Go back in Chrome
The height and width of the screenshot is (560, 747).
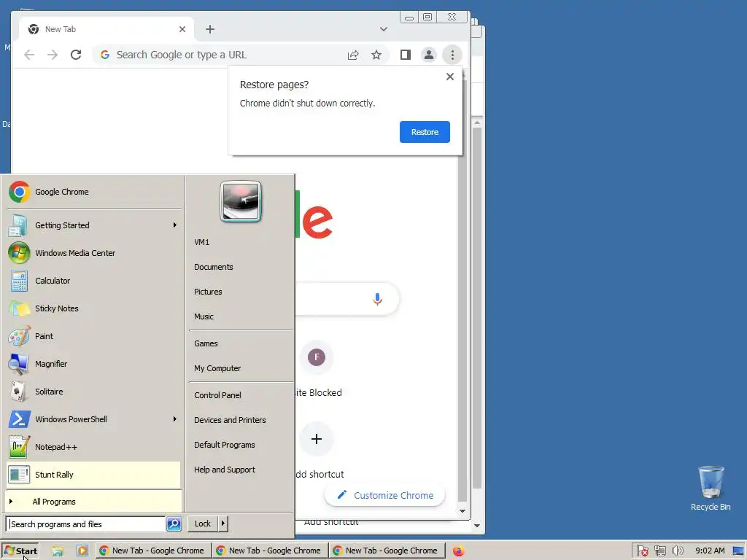(29, 55)
